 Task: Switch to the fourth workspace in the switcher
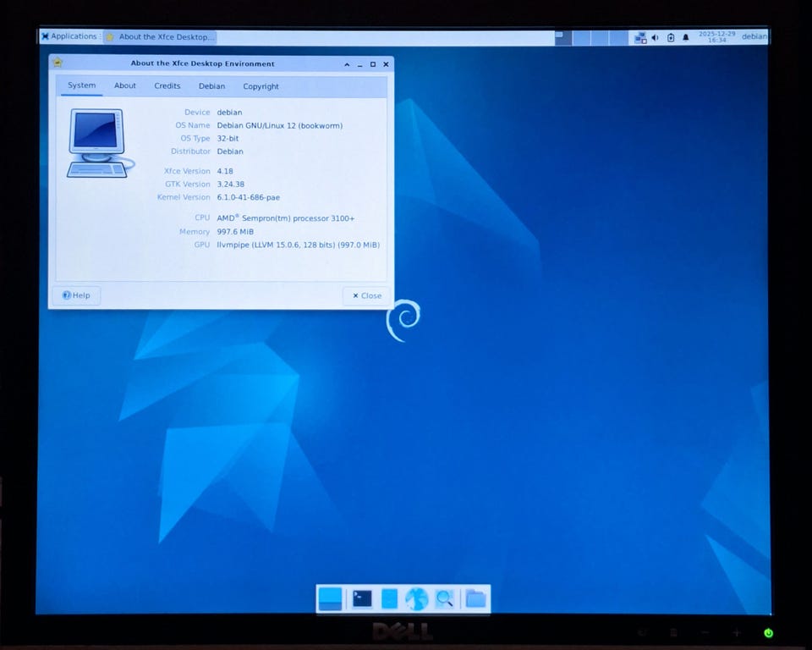coord(618,37)
